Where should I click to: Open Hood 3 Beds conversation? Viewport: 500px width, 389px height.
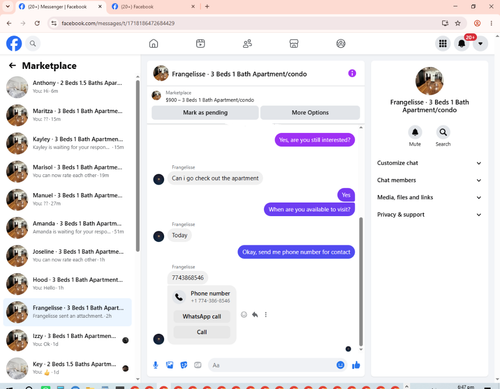coord(67,284)
